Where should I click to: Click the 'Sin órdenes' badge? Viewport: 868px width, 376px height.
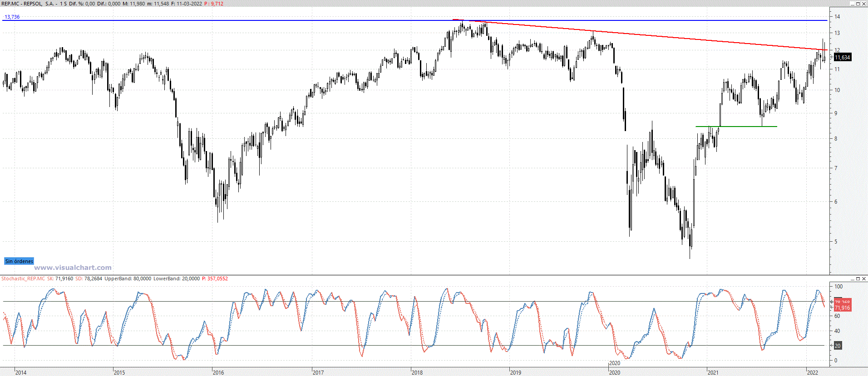(x=19, y=261)
